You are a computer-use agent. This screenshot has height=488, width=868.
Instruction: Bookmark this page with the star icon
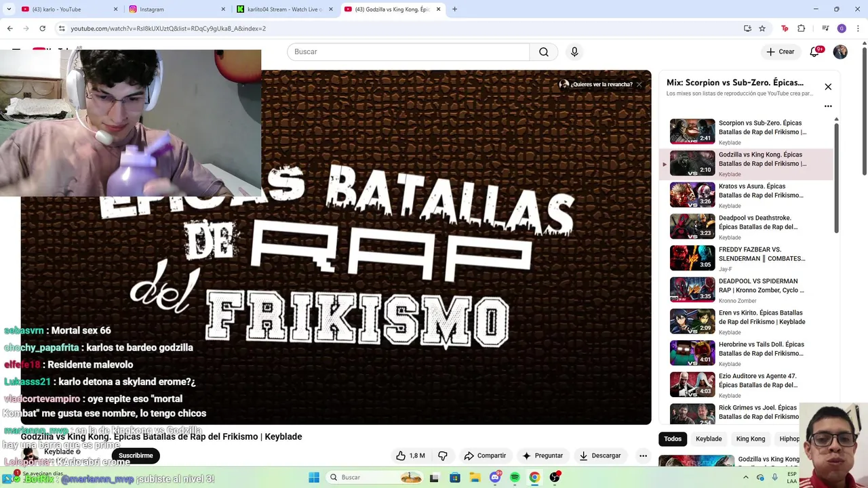coord(762,28)
